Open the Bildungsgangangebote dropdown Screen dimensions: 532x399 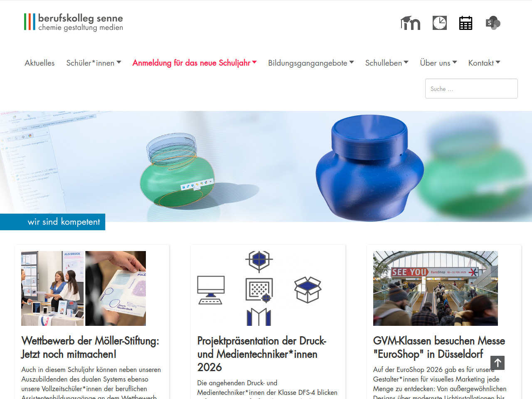coord(311,63)
